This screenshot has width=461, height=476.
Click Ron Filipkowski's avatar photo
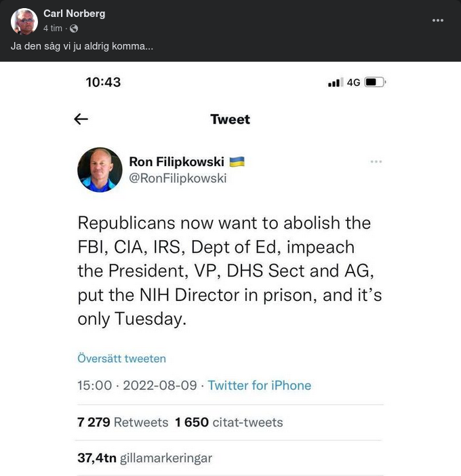[x=100, y=170]
